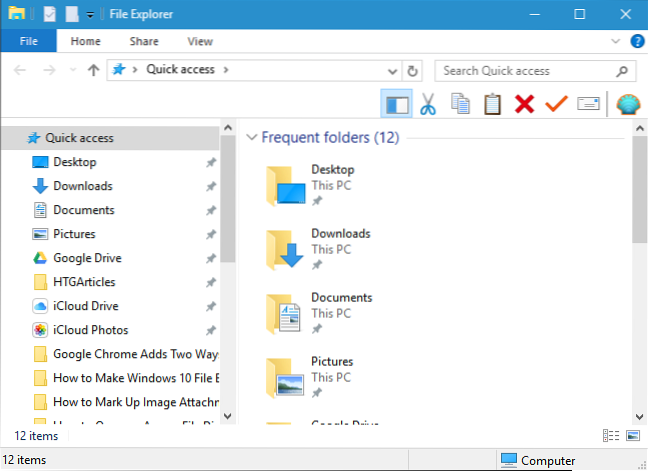Click the Refresh button in address bar
Screen dimensions: 648x471
pyautogui.click(x=412, y=71)
